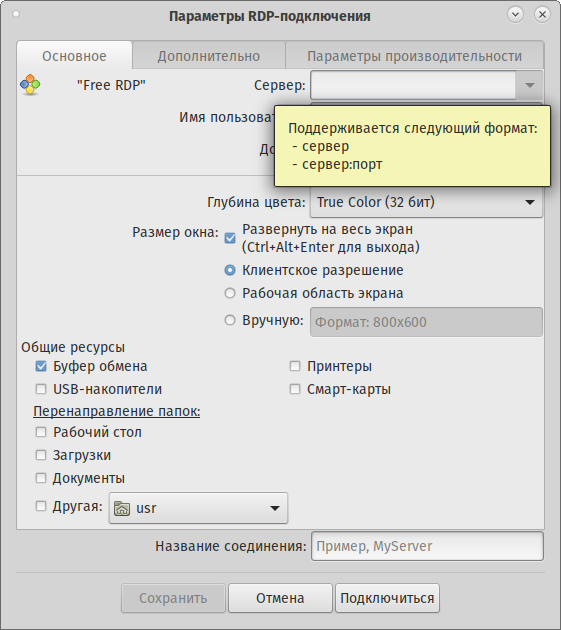This screenshot has height=630, width=561.
Task: Click the roll-up chevron button in title bar
Action: pos(515,14)
